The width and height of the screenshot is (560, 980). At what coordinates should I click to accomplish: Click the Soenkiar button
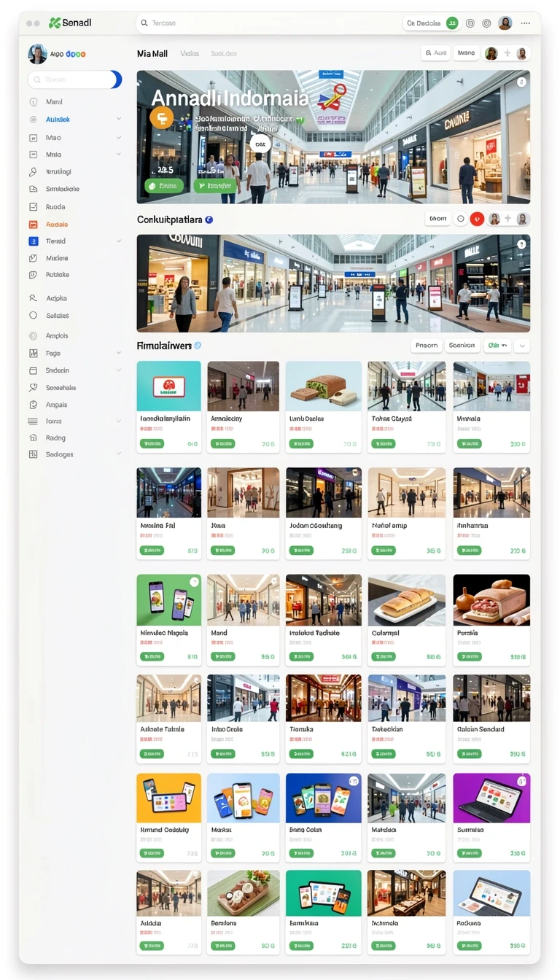(x=462, y=346)
